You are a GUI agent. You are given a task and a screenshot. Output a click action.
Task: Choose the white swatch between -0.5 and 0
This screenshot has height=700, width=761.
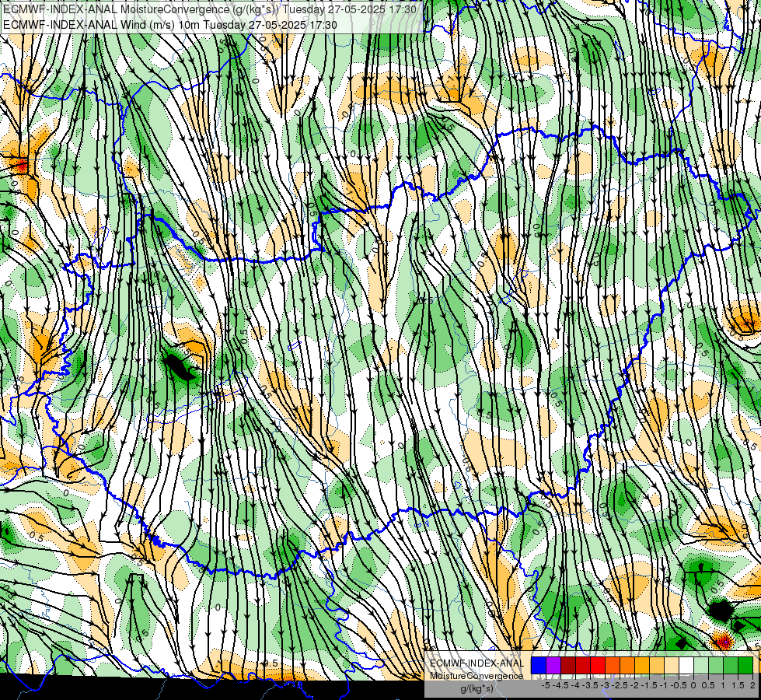click(686, 665)
